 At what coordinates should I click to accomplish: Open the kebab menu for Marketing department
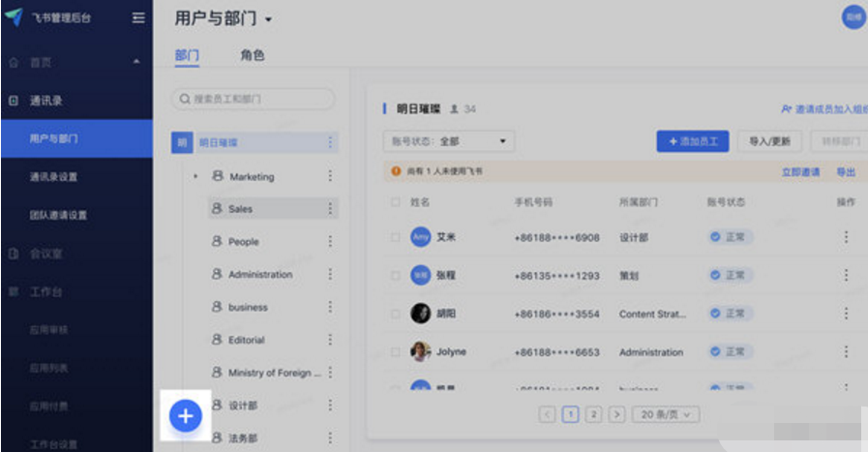pos(330,176)
